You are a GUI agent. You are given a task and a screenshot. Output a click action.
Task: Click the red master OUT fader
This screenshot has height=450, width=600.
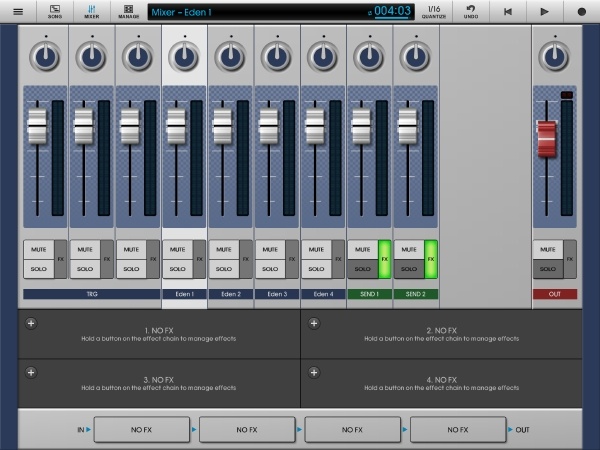coord(545,138)
